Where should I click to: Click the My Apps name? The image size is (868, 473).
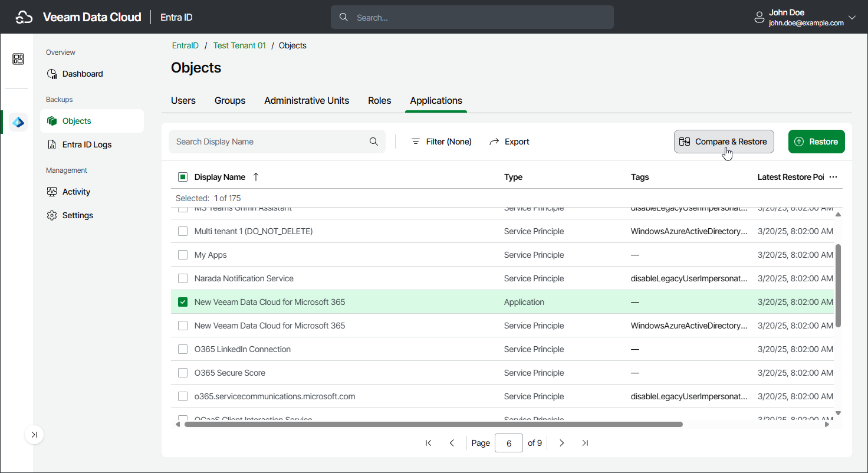click(x=211, y=255)
